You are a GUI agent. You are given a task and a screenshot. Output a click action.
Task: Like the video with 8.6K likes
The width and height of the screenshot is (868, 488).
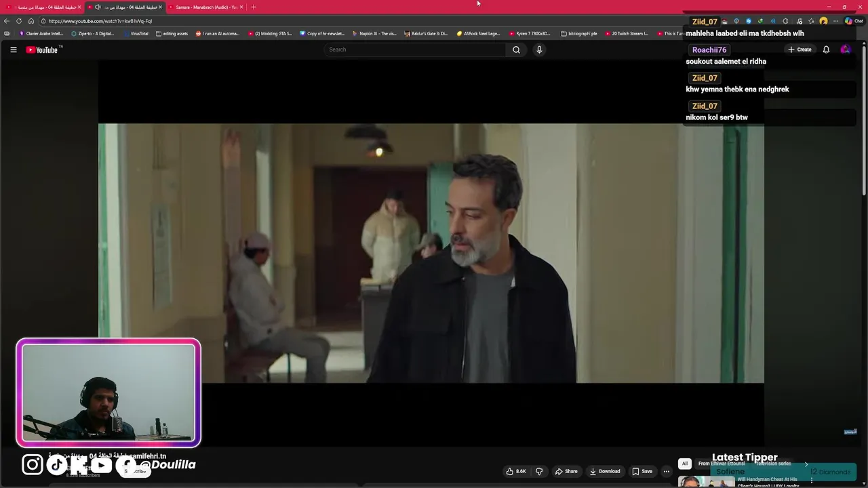click(516, 471)
